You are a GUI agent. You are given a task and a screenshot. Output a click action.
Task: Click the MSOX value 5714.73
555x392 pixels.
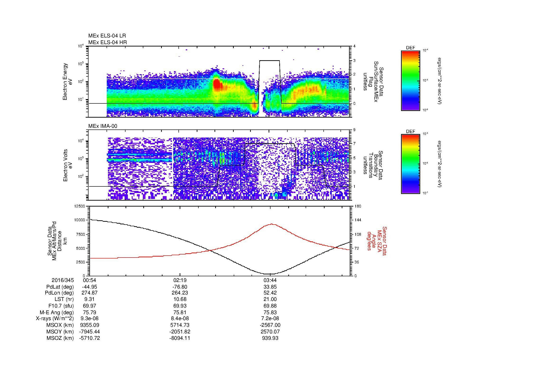click(x=180, y=325)
